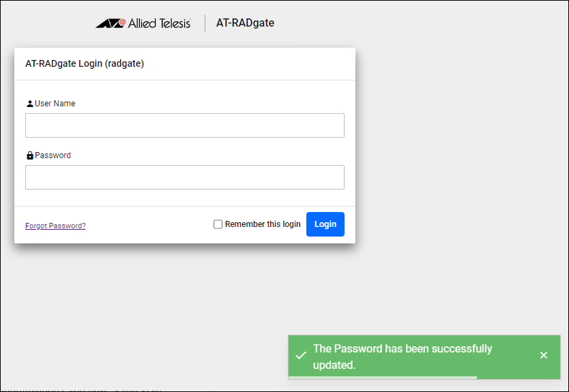Click the lock icon beside Password

point(29,155)
